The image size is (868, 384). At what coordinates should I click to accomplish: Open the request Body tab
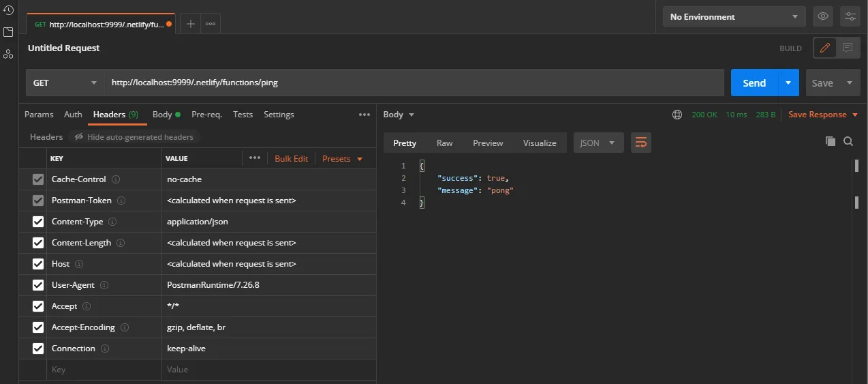pos(166,115)
